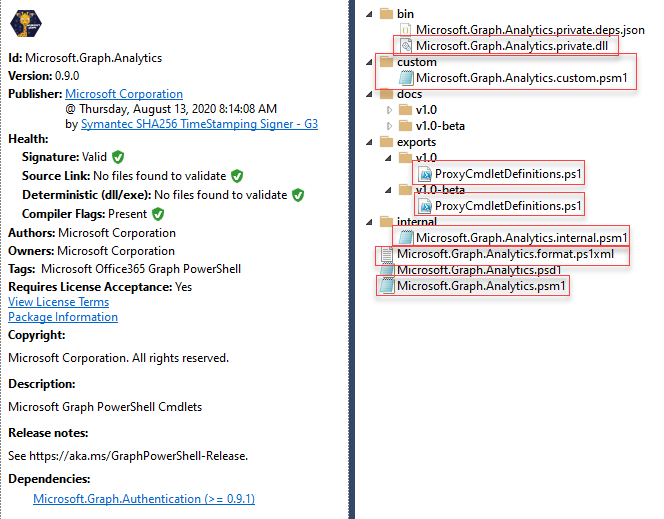Click the package logo icon with giraffe

click(26, 23)
